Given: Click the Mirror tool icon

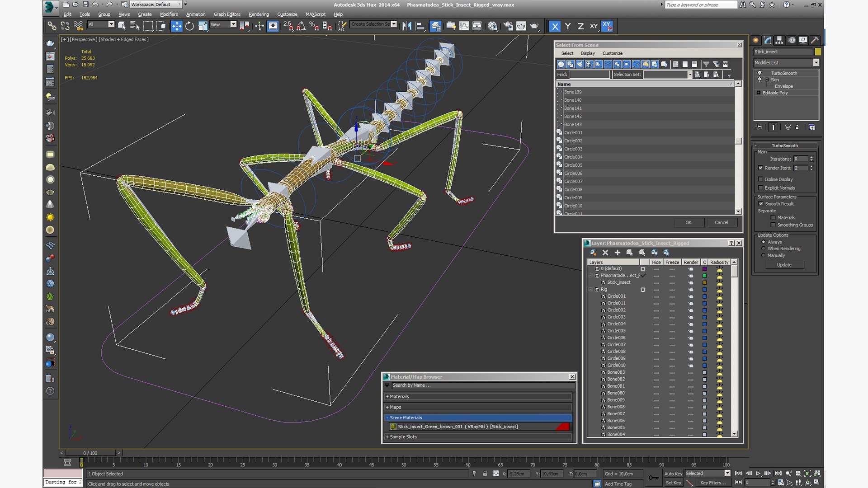Looking at the screenshot, I should tap(407, 26).
